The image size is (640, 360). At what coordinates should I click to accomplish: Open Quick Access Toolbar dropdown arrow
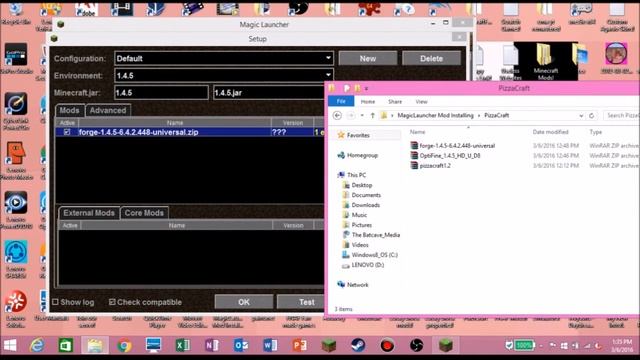[x=366, y=88]
